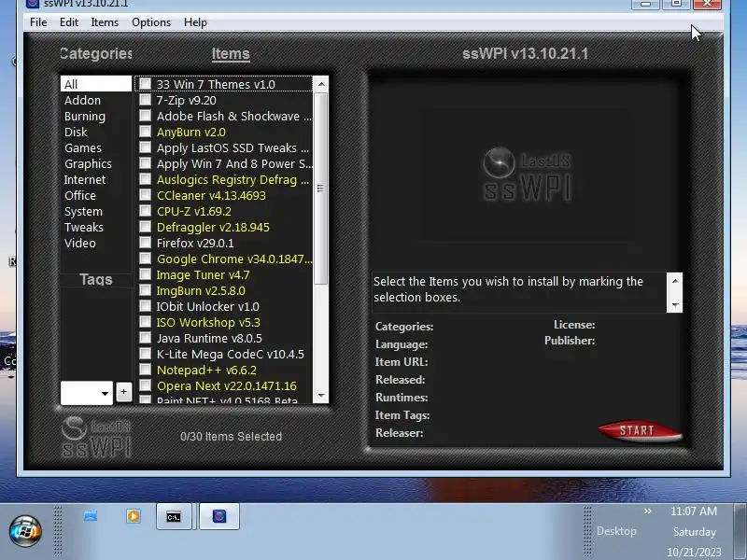Click description box scroll-up arrow
Image resolution: width=747 pixels, height=560 pixels.
tap(675, 281)
